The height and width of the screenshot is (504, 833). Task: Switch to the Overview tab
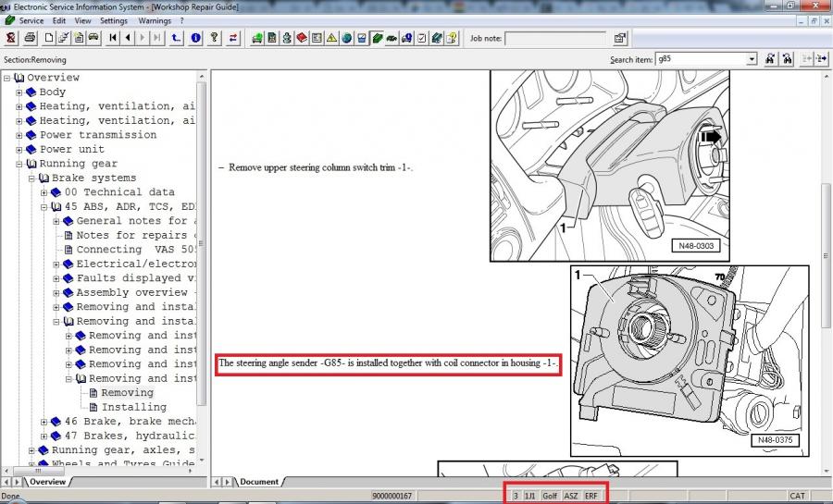[47, 482]
